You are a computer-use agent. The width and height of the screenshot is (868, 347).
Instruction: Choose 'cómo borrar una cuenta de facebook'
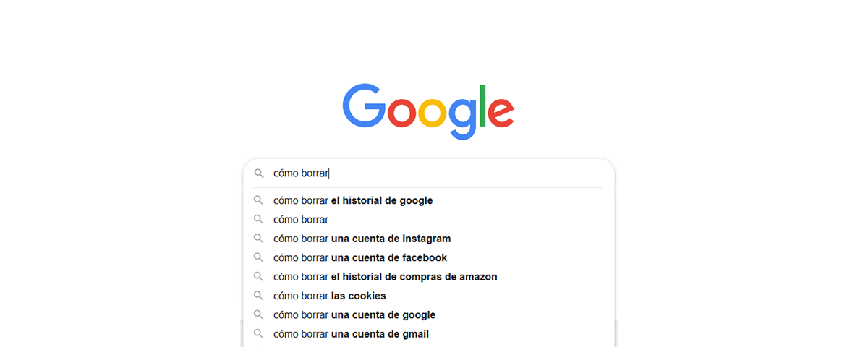[x=429, y=257]
